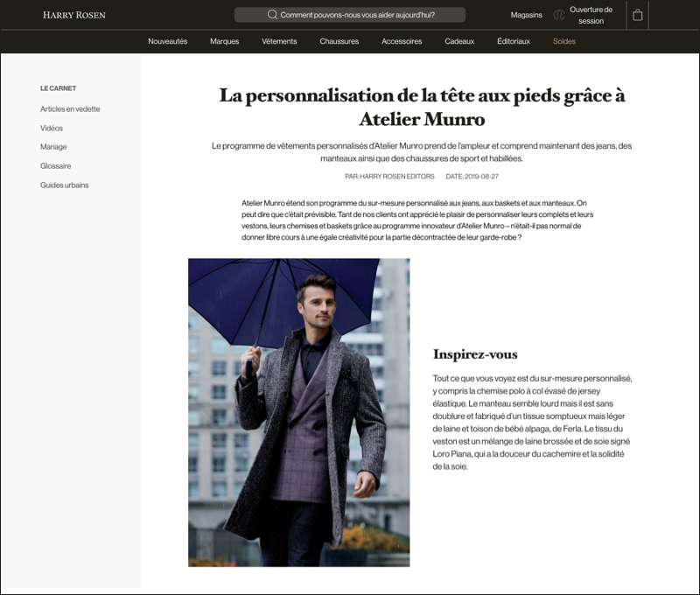This screenshot has width=700, height=595.
Task: Select Guides urbains in sidebar
Action: click(x=64, y=185)
